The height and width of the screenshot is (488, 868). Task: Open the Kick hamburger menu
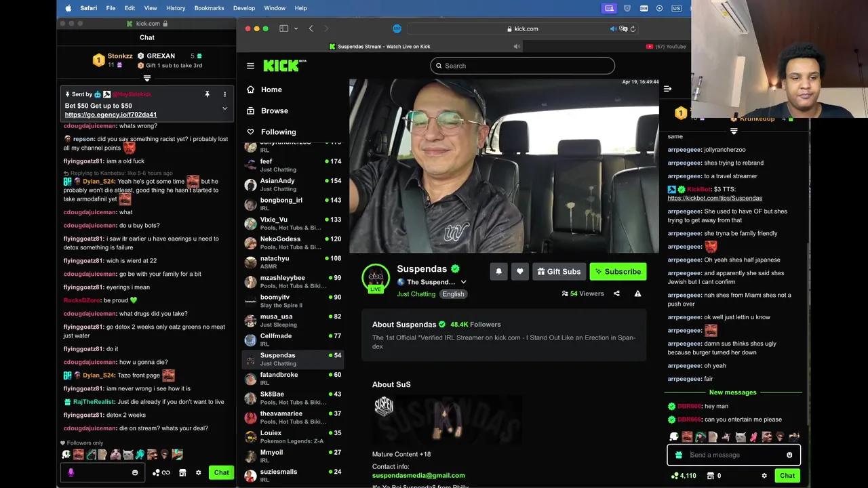(250, 66)
